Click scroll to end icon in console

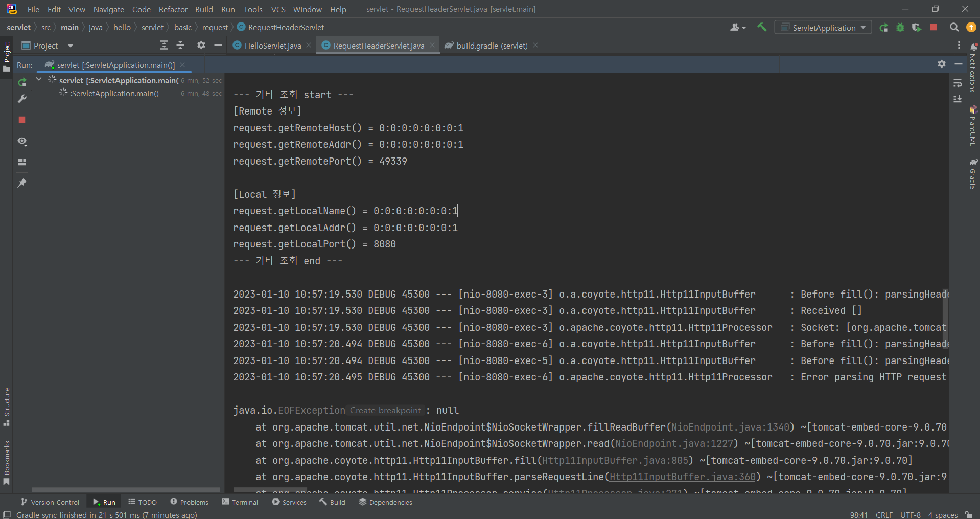pos(958,99)
